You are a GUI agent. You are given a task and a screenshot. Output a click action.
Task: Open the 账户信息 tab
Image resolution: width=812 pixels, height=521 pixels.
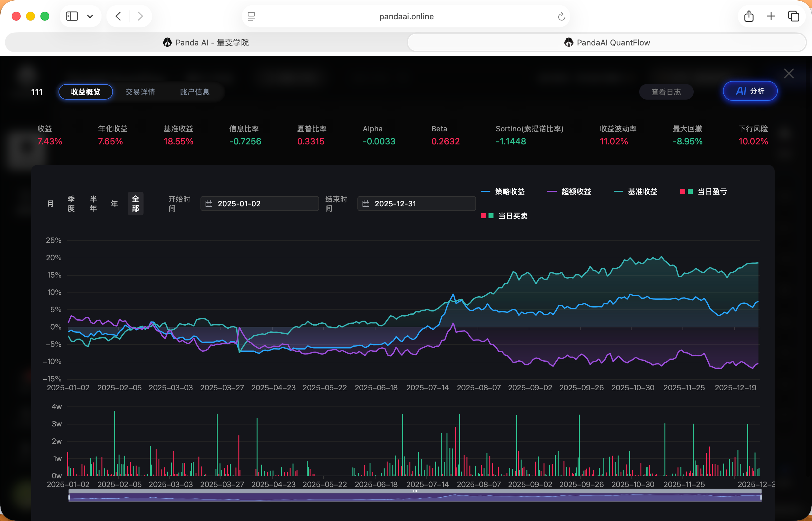pyautogui.click(x=195, y=92)
